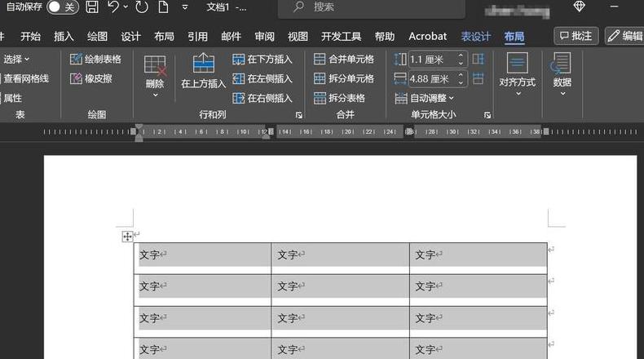Click 在下方插入 (Insert Below)
The width and height of the screenshot is (644, 359).
pos(262,60)
